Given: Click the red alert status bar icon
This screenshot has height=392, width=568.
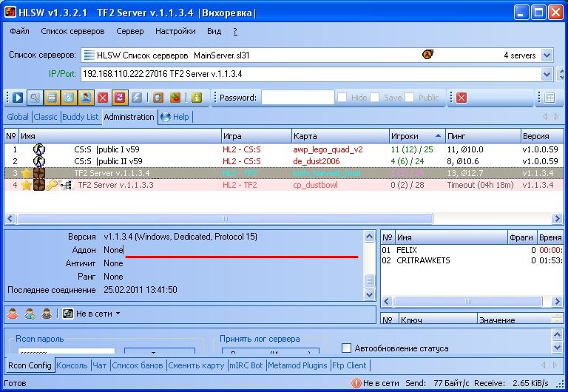Looking at the screenshot, I should 356,383.
